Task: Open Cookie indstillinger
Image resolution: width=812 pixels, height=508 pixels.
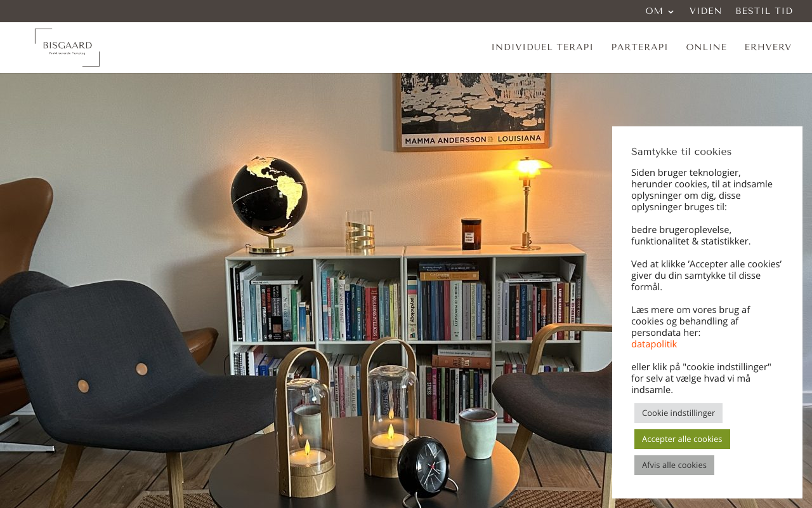Action: click(x=678, y=413)
